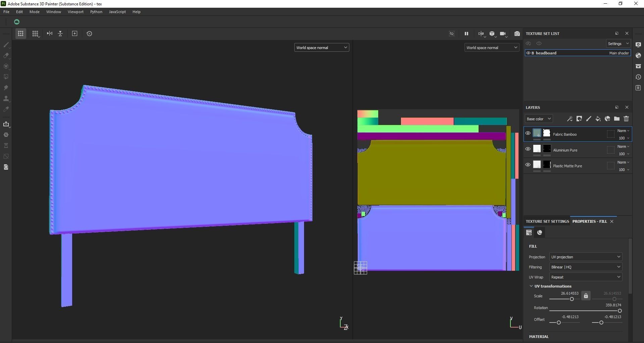Screen dimensions: 644x343
Task: Add a new paint layer
Action: point(589,119)
